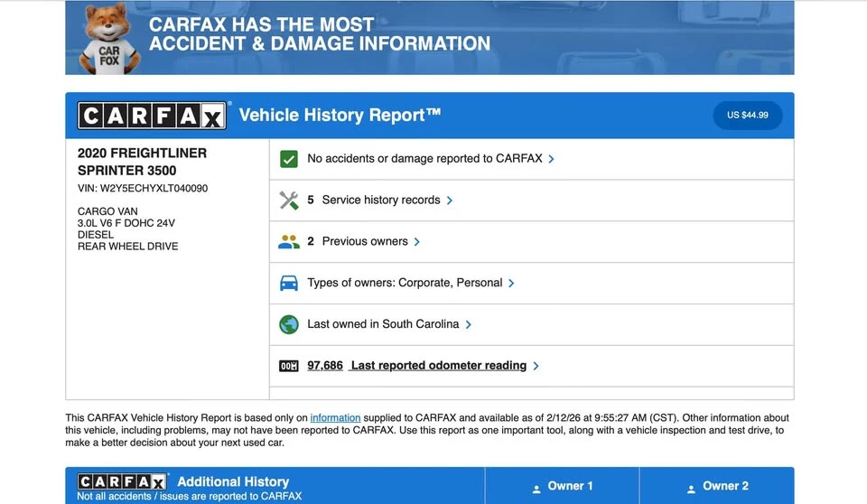
Task: Click the 3.0L V6 F DOHC 24V text
Action: [x=126, y=223]
